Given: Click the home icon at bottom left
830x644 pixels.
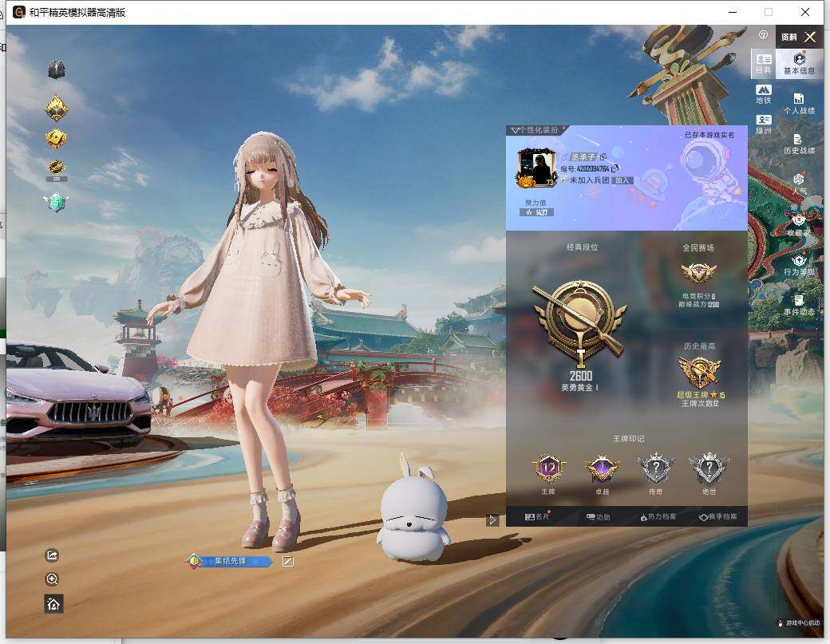Looking at the screenshot, I should (x=52, y=604).
